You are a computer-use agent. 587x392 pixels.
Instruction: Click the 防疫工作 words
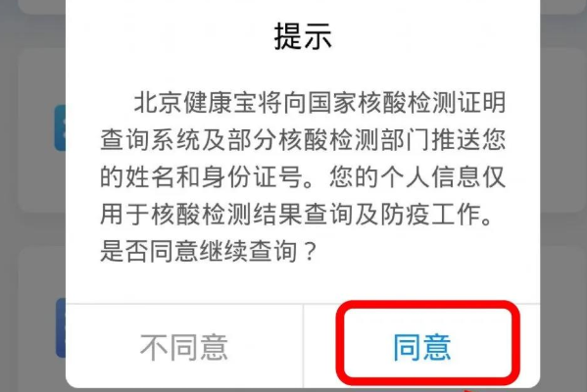pos(430,214)
